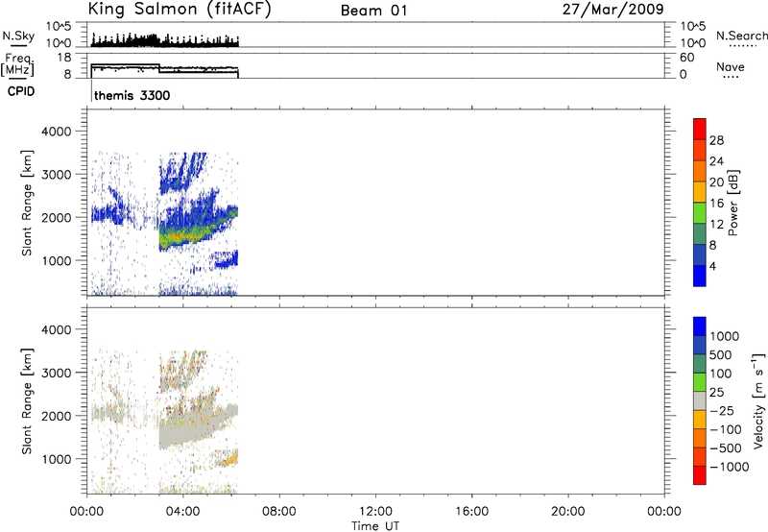Pick the orange 20–24 dB power colorbar segment

700,171
